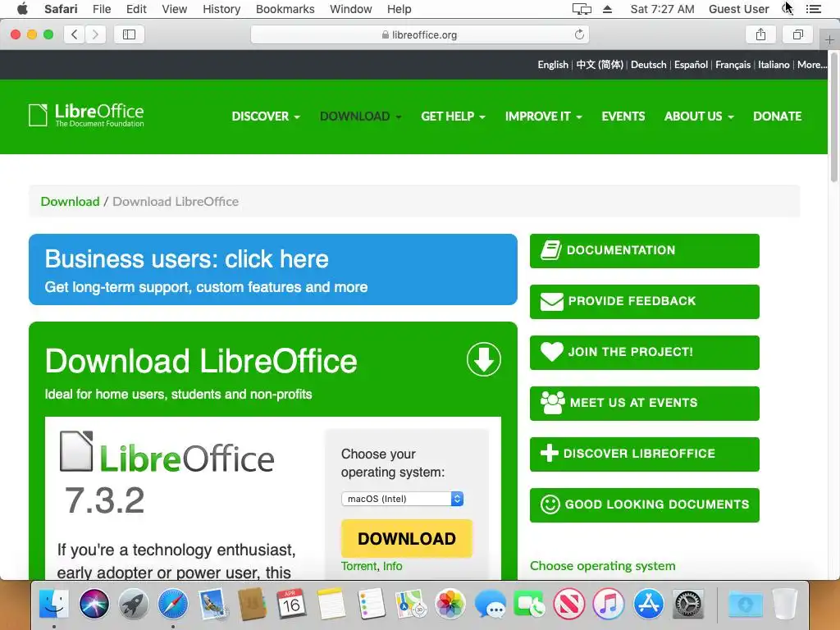840x630 pixels.
Task: Launch Siri from the Dock
Action: coord(94,605)
